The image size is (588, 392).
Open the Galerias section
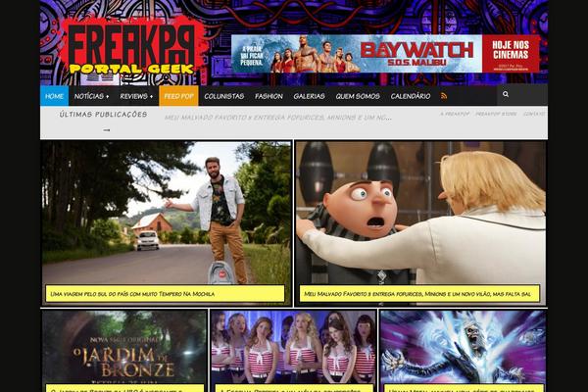[x=309, y=96]
